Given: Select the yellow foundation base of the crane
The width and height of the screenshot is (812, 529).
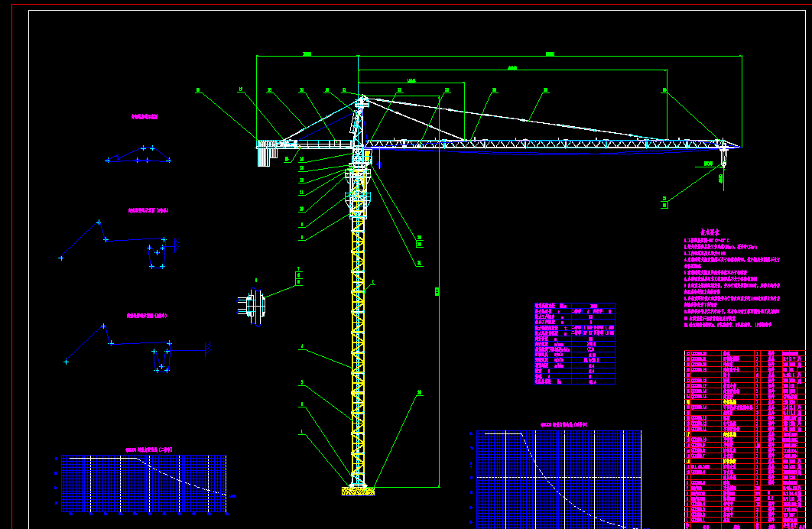Looking at the screenshot, I should coord(358,491).
